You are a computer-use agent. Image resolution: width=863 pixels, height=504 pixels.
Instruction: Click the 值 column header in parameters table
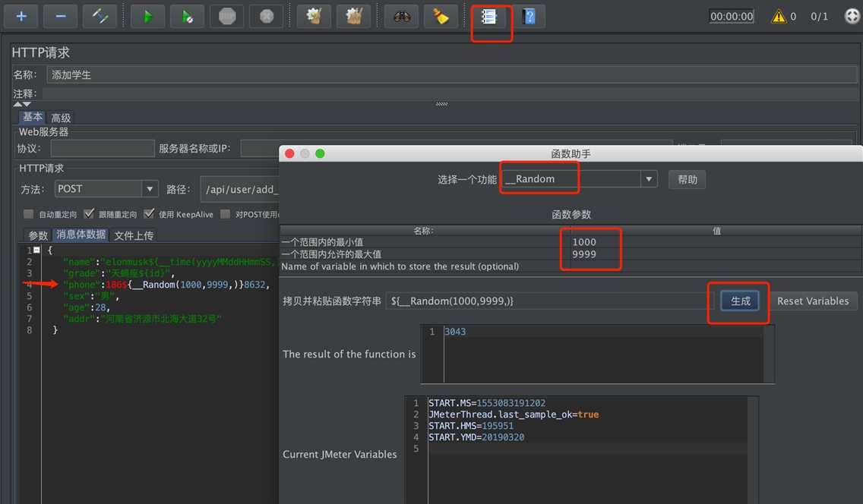click(716, 231)
